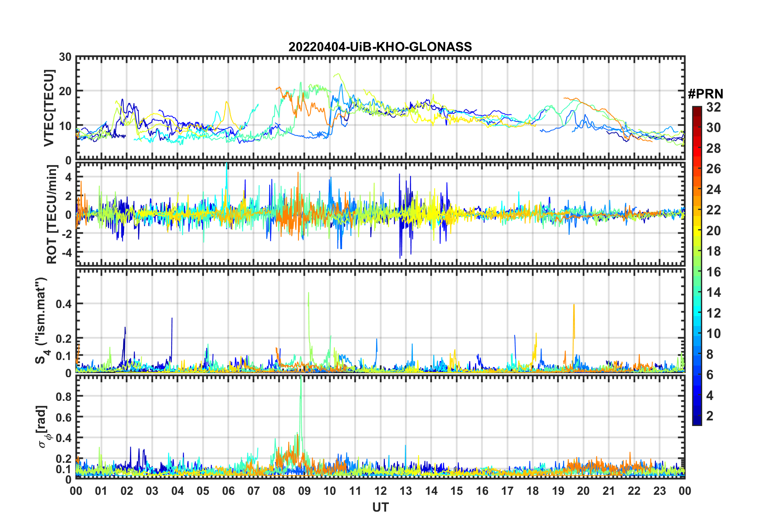The image size is (761, 532).
Task: Click x-axis hour label 03
Action: pos(152,491)
